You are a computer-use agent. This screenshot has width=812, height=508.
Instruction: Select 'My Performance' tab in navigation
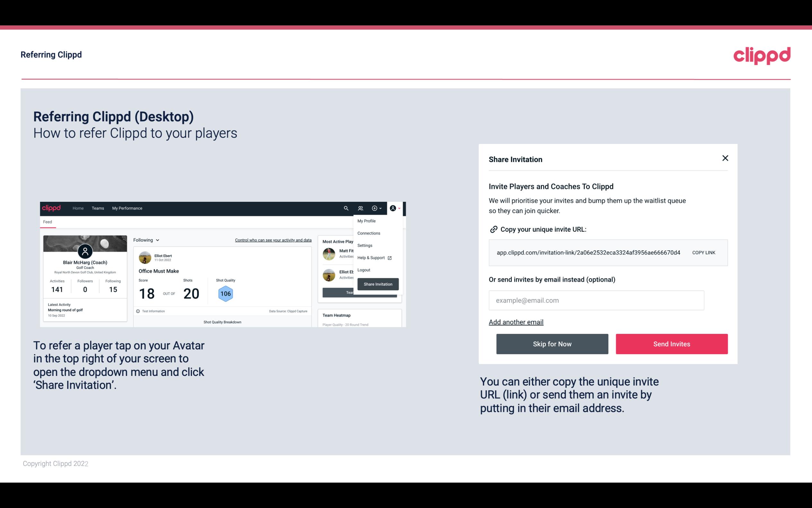tap(127, 208)
